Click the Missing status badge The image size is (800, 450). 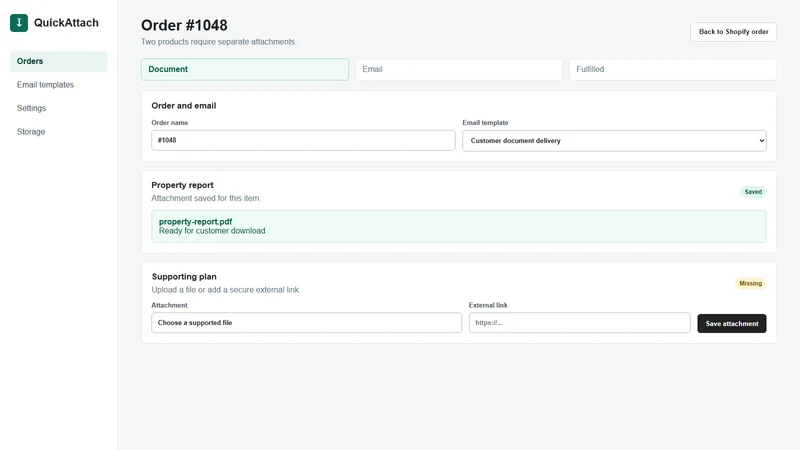point(751,283)
